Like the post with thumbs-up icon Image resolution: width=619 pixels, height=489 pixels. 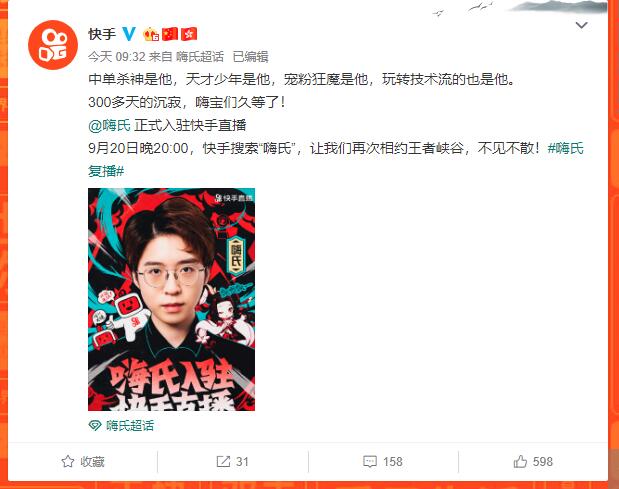[520, 461]
